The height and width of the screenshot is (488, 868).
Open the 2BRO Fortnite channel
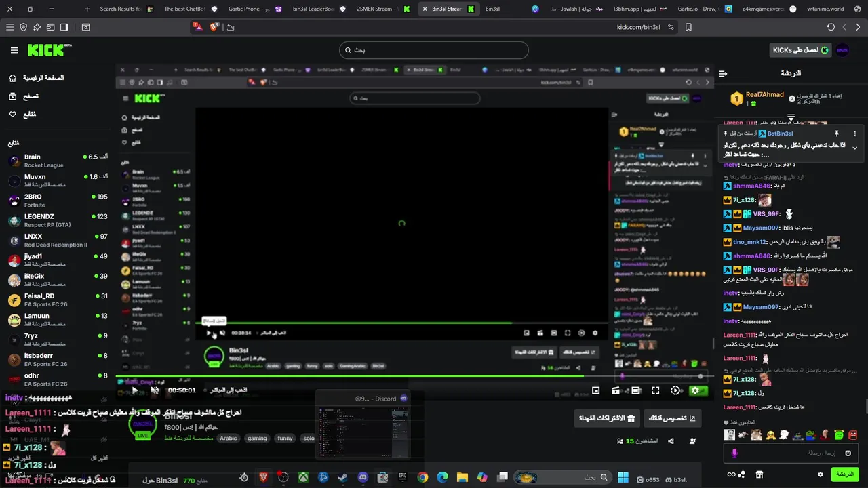coord(58,201)
